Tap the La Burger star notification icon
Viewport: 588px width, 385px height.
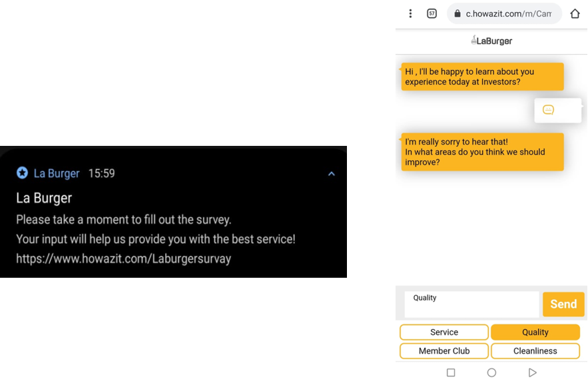22,173
